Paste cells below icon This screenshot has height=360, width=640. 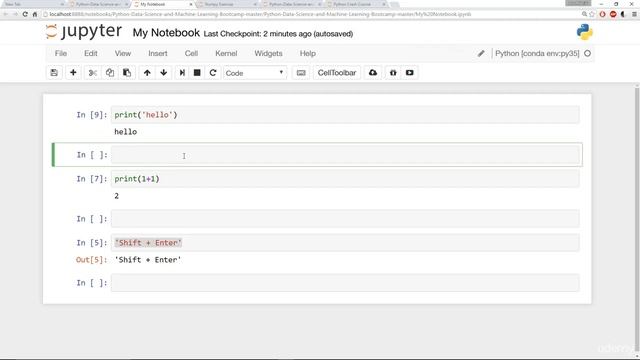coord(127,73)
